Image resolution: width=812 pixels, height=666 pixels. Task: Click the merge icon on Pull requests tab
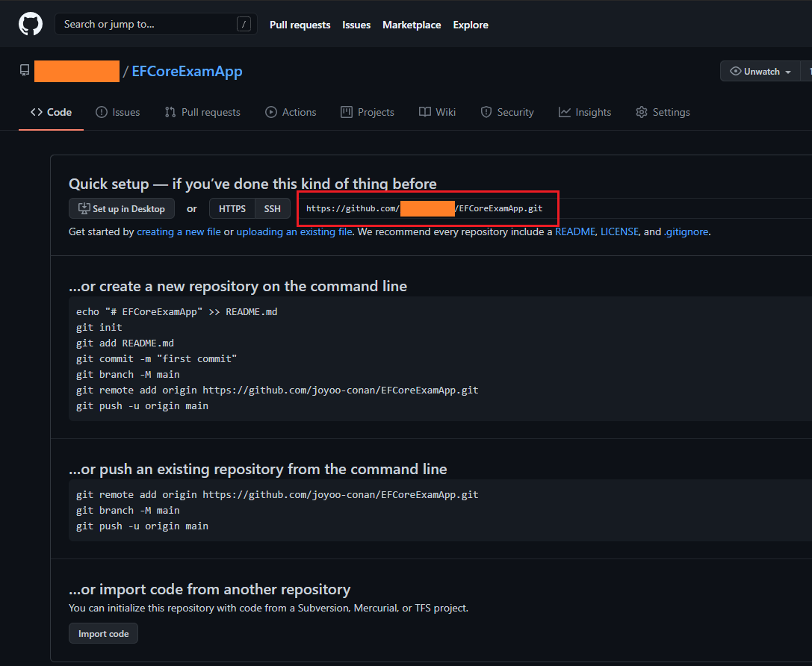(170, 112)
